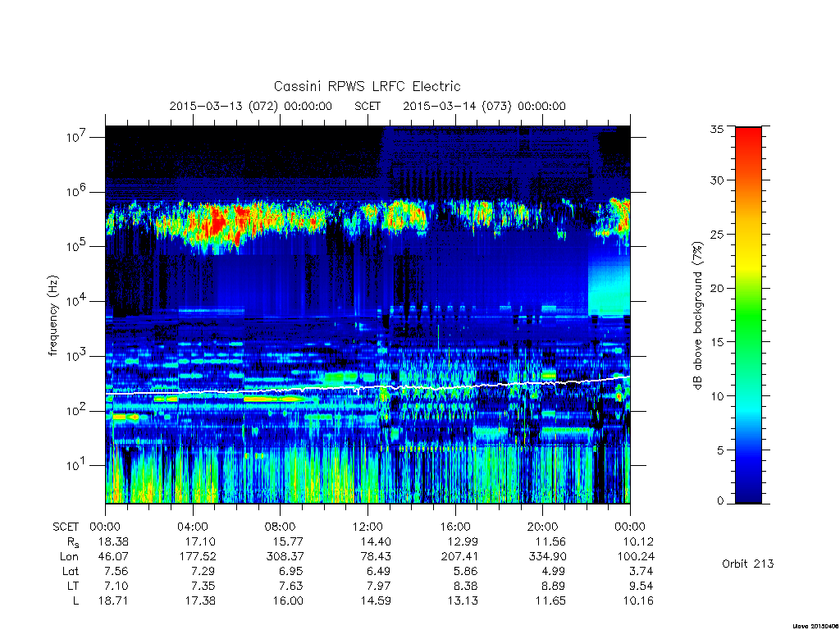This screenshot has width=840, height=630.
Task: Click the LT value '7.97'
Action: point(379,586)
